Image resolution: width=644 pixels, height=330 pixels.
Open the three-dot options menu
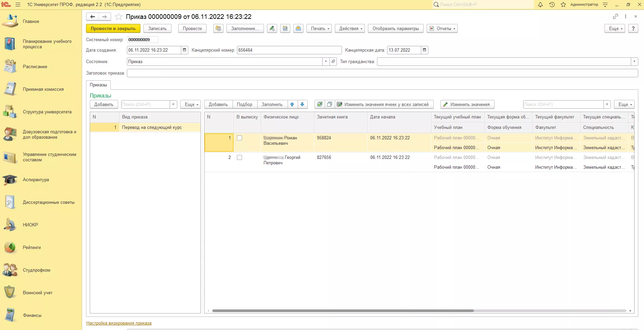625,17
